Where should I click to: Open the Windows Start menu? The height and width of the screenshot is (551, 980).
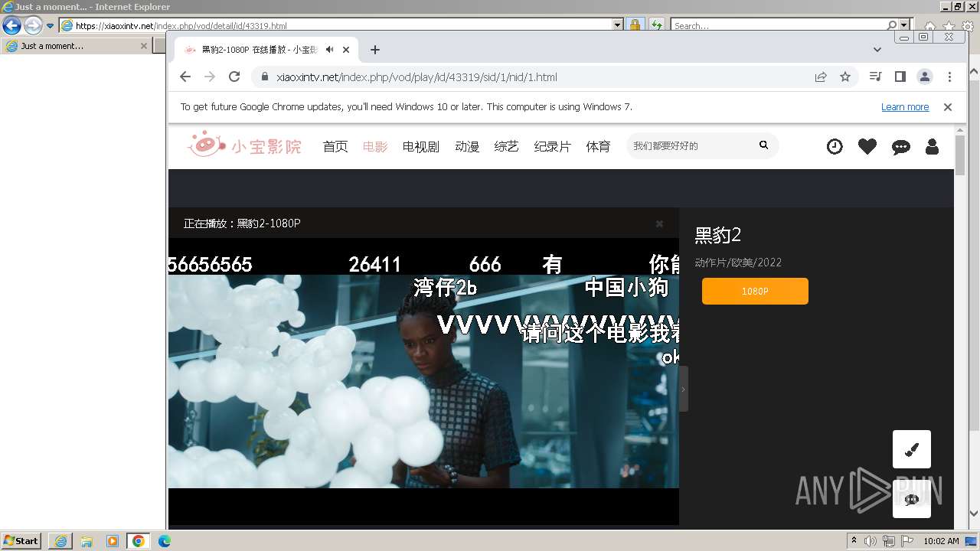click(x=21, y=541)
